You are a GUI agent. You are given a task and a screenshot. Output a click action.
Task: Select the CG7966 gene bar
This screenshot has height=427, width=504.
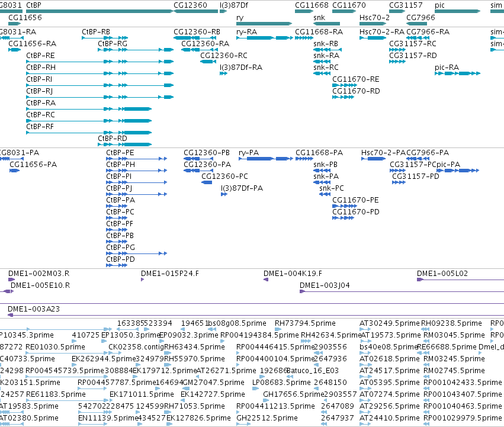click(416, 24)
